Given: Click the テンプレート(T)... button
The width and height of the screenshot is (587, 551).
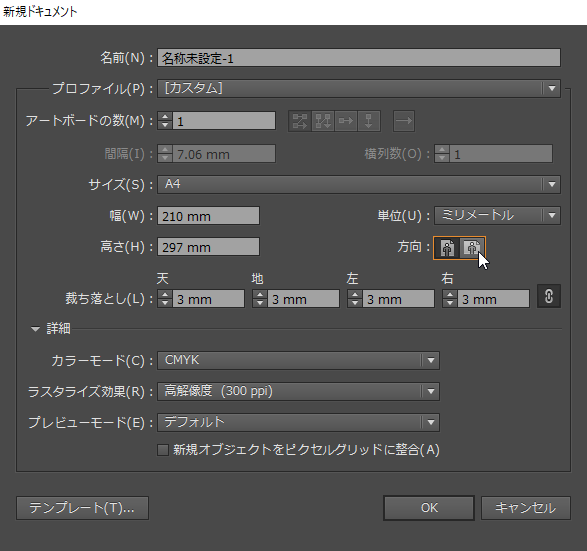Looking at the screenshot, I should point(82,508).
